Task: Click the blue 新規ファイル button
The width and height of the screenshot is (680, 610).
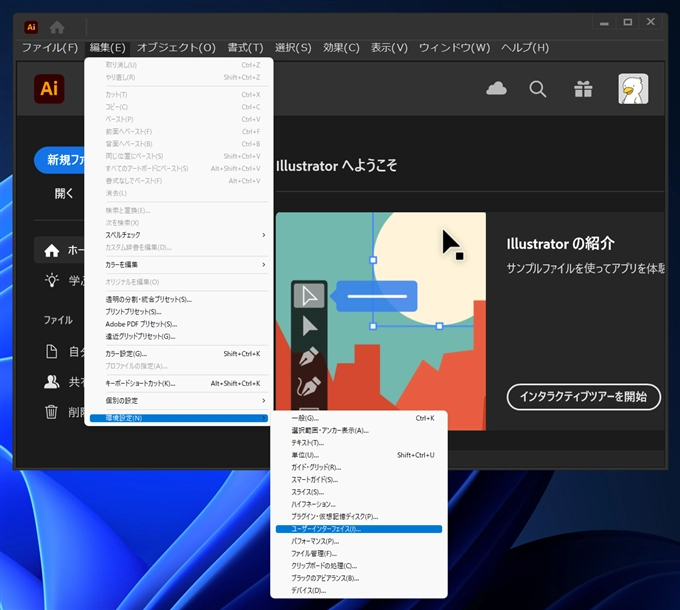Action: click(60, 160)
